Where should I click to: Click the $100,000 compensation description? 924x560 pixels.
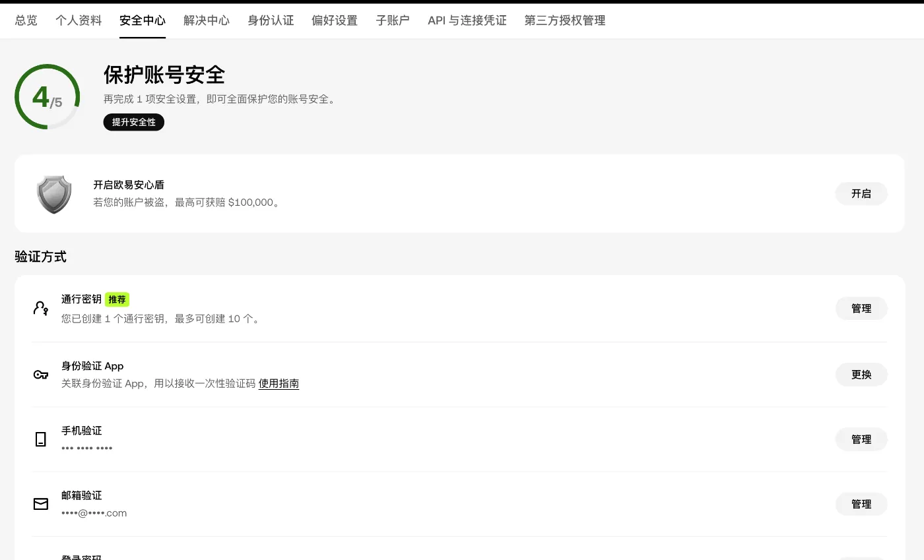(187, 202)
